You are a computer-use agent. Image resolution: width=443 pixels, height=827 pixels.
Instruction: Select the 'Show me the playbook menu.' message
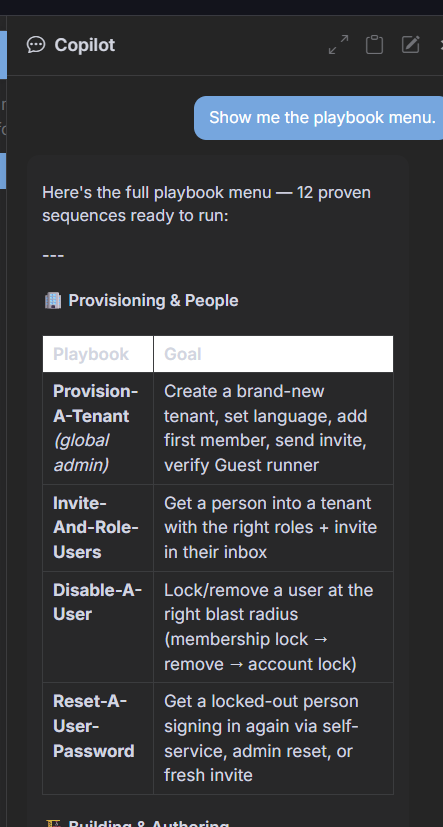coord(322,118)
